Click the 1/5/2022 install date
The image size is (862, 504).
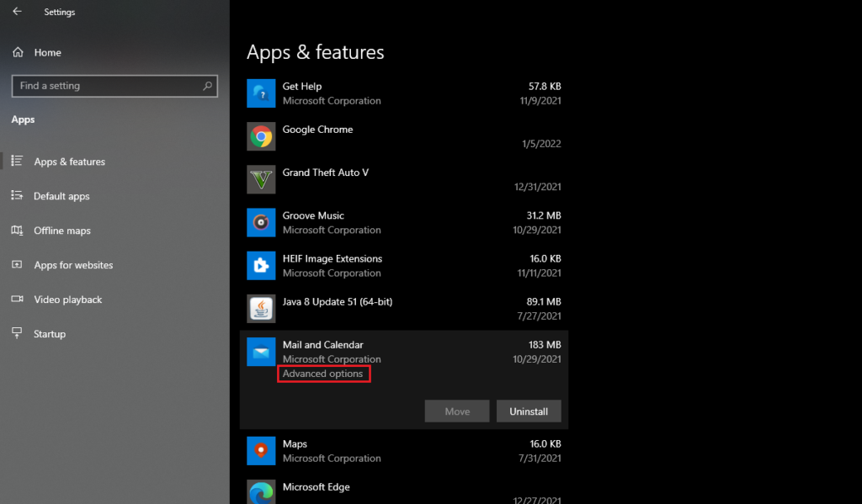541,143
